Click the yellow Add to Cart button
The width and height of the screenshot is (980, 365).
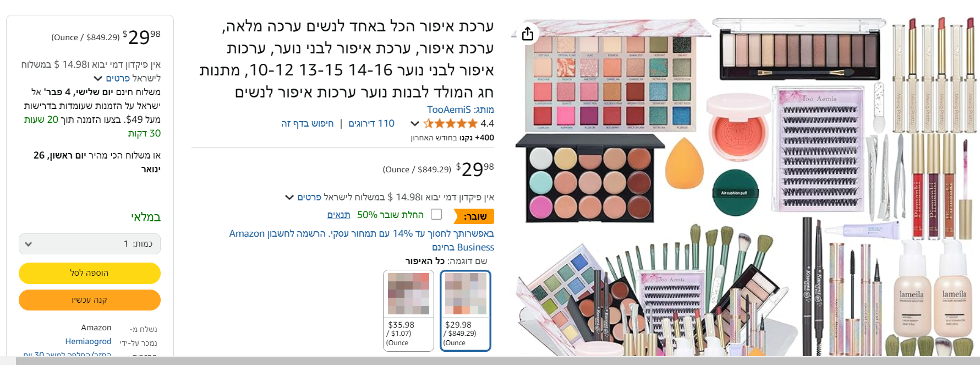coord(90,273)
